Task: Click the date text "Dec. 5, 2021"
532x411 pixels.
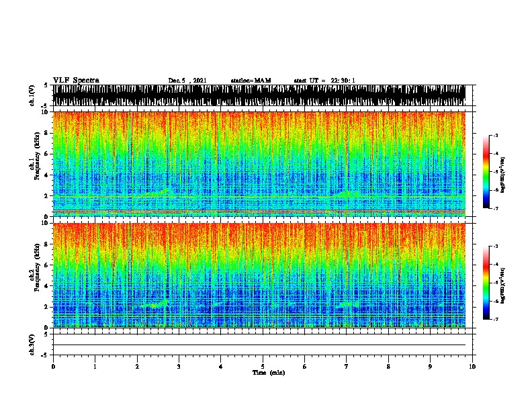Action: click(x=187, y=81)
